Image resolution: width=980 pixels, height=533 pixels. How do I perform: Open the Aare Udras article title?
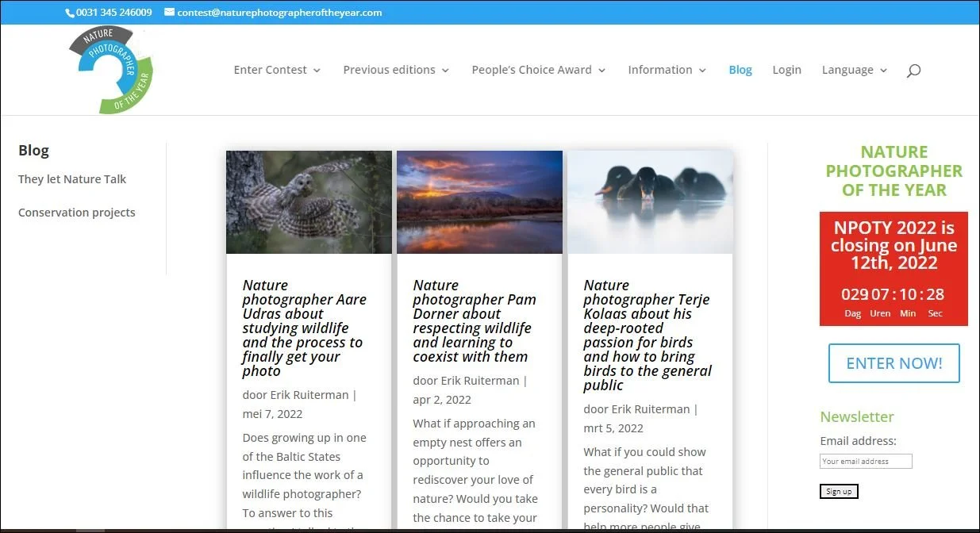305,328
